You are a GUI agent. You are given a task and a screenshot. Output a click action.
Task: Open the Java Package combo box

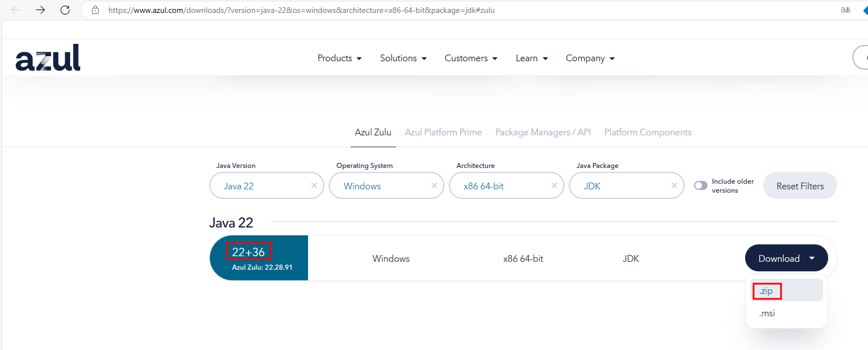click(x=627, y=185)
